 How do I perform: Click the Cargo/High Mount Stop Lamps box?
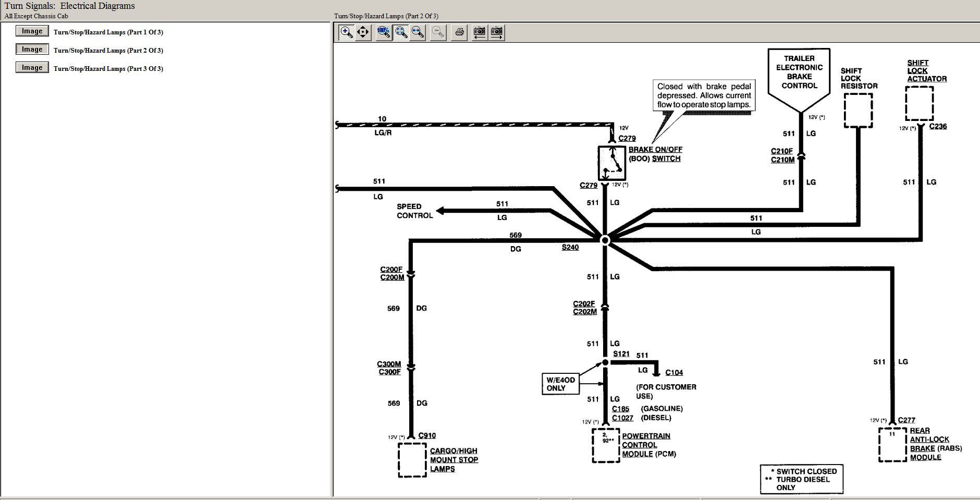(412, 459)
